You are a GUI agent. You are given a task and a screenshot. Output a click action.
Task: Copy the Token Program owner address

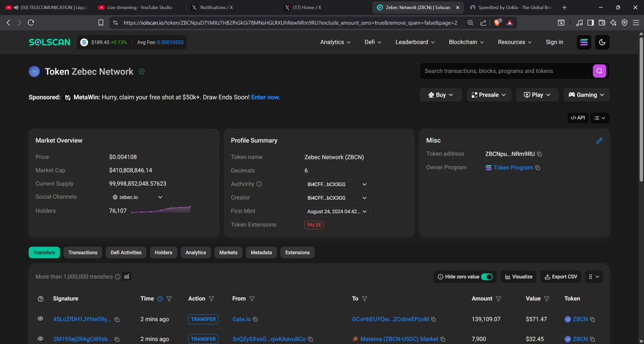[538, 167]
